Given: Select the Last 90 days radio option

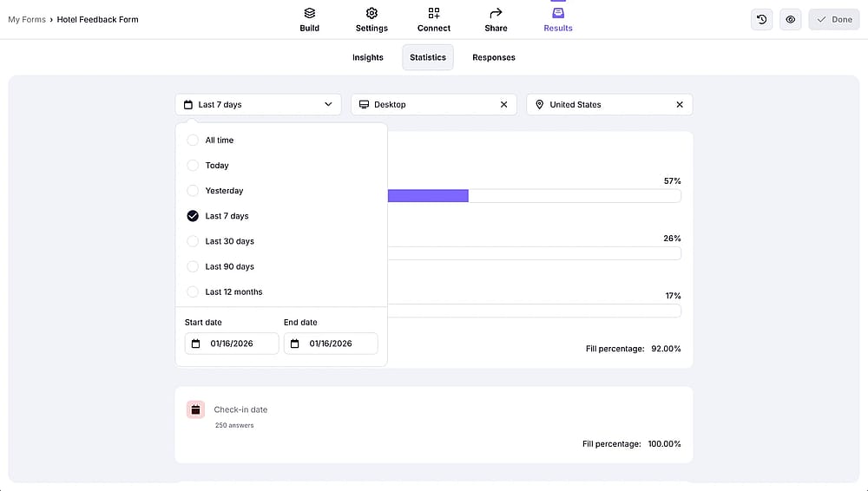Looking at the screenshot, I should (193, 266).
